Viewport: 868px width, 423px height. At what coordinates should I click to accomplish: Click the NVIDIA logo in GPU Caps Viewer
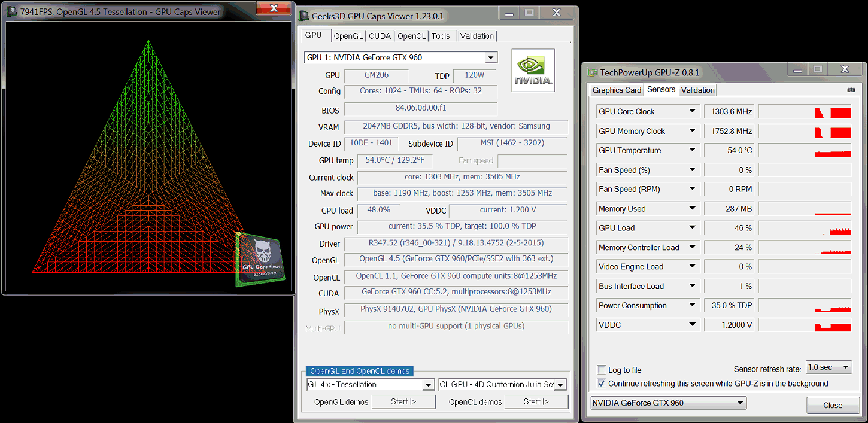click(x=533, y=71)
